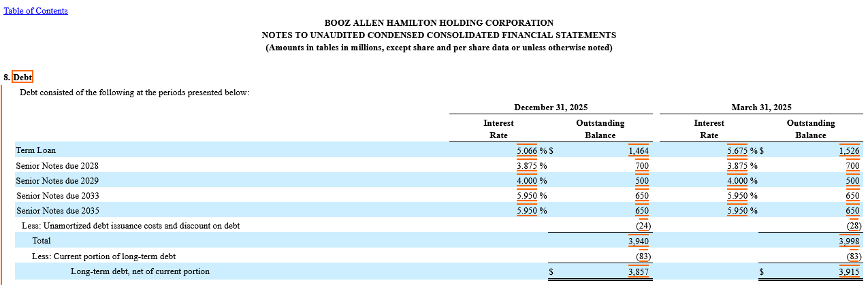Click the long-term debt value 3,857
Viewport: 868px width, 285px height.
click(639, 271)
